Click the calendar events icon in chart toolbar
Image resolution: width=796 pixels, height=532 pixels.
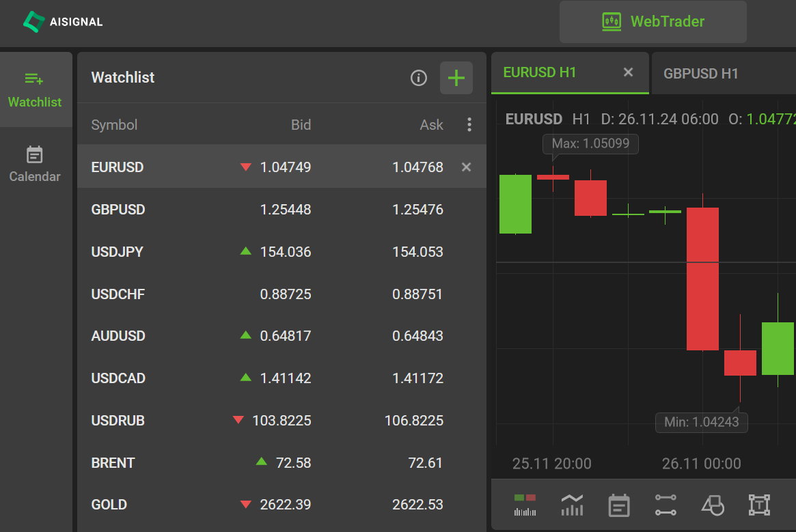618,505
